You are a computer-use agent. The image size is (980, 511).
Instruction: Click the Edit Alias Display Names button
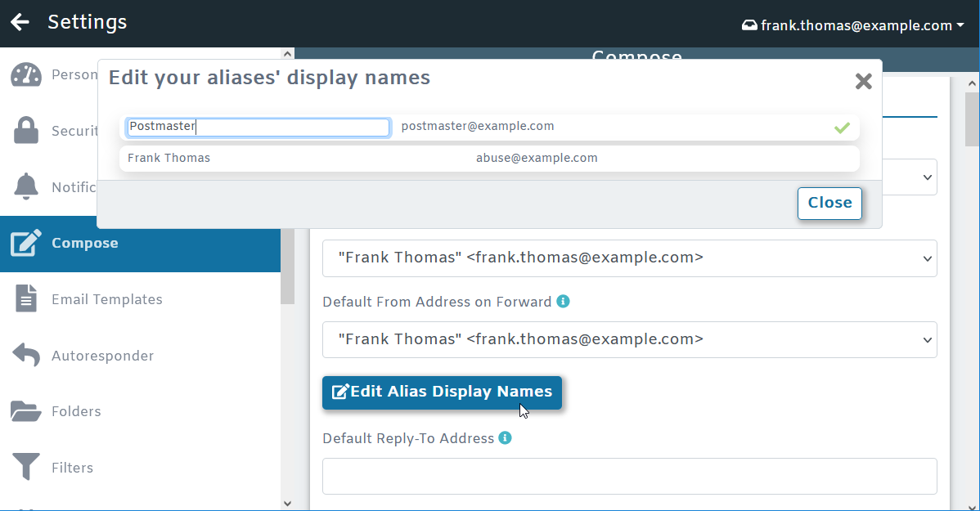coord(442,392)
